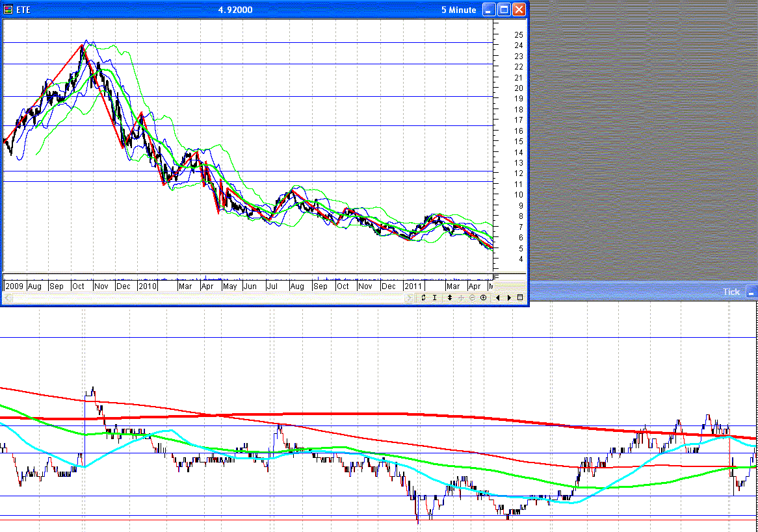Close the ETE chart window

point(519,10)
